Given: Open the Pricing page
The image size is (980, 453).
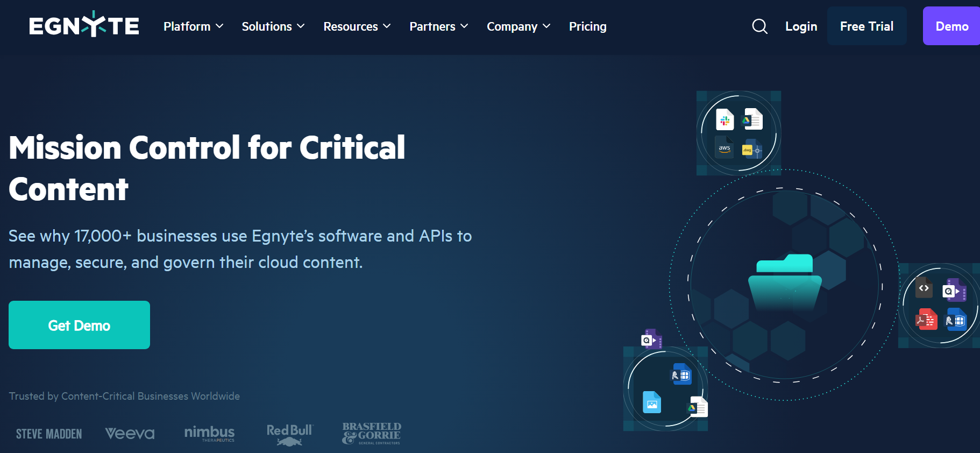Looking at the screenshot, I should pyautogui.click(x=587, y=26).
